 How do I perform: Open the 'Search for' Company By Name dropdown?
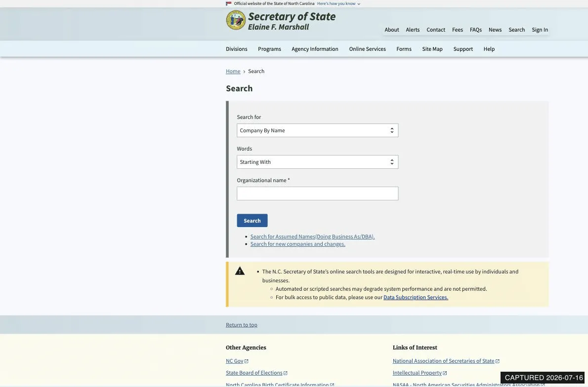tap(317, 130)
